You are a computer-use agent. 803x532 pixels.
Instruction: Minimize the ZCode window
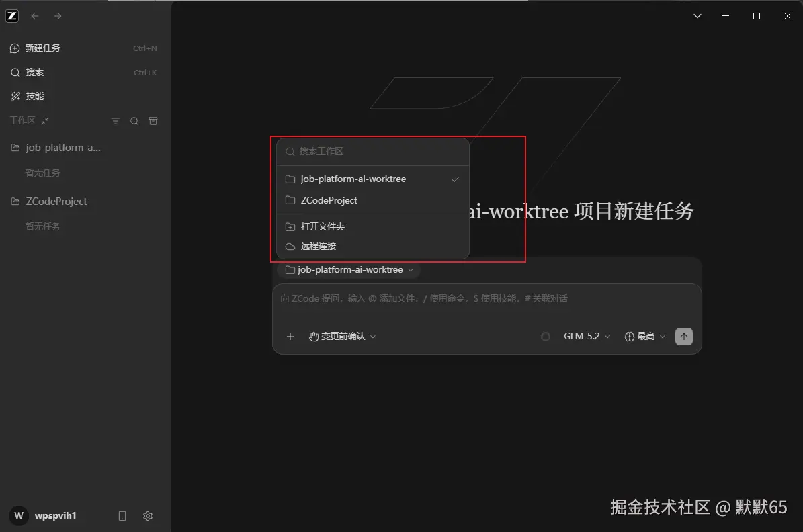tap(726, 16)
